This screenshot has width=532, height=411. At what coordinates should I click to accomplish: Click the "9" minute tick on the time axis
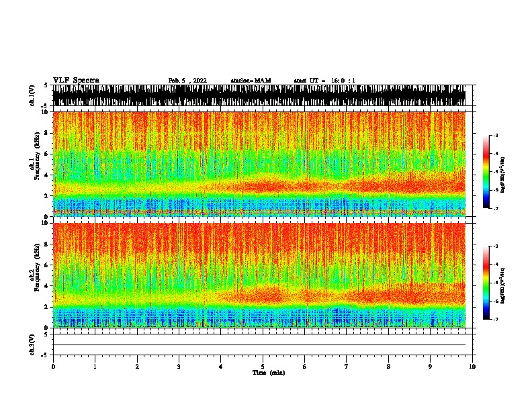[x=430, y=366]
